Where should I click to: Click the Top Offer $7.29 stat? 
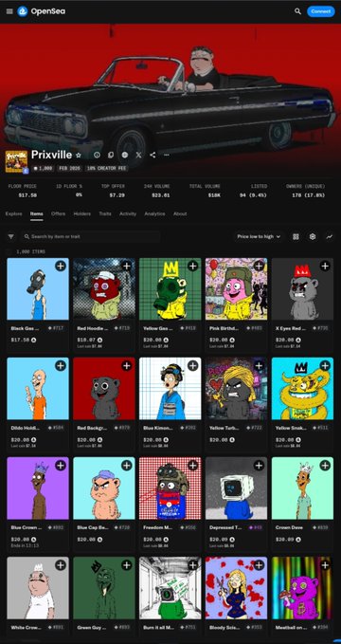[x=113, y=191]
